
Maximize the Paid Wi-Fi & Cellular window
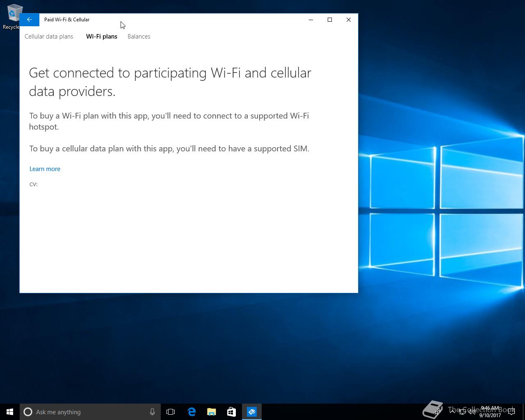click(330, 20)
